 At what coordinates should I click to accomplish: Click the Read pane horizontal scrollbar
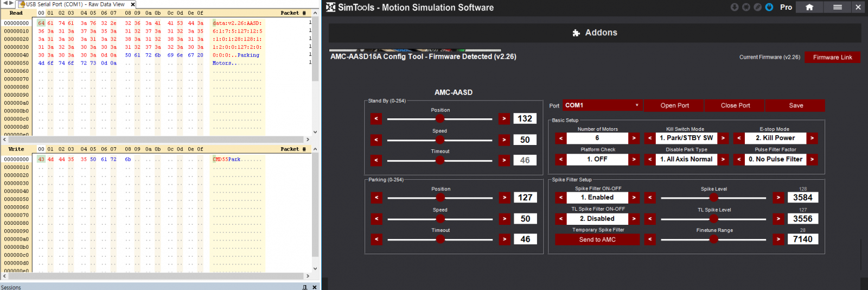156,140
